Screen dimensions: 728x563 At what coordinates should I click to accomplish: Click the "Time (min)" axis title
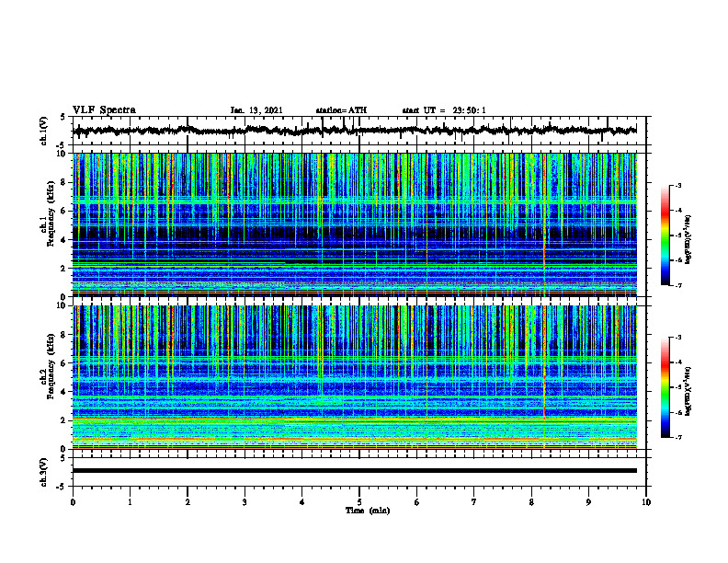(368, 511)
